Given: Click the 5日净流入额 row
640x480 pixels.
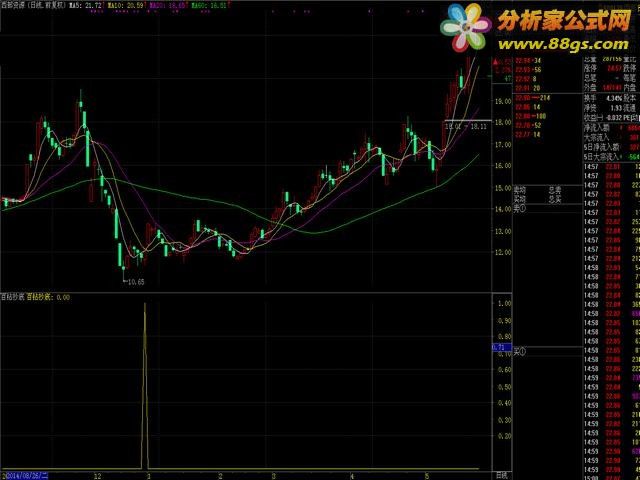Looking at the screenshot, I should (611, 147).
